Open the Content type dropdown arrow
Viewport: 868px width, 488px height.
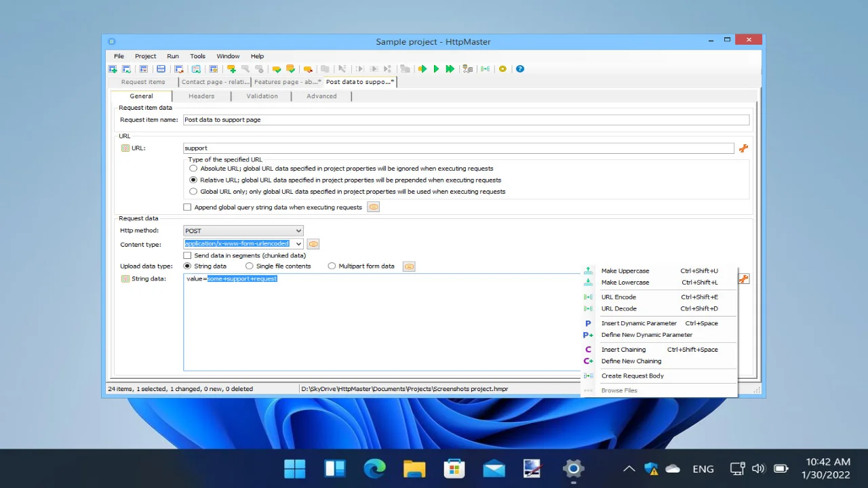[298, 244]
